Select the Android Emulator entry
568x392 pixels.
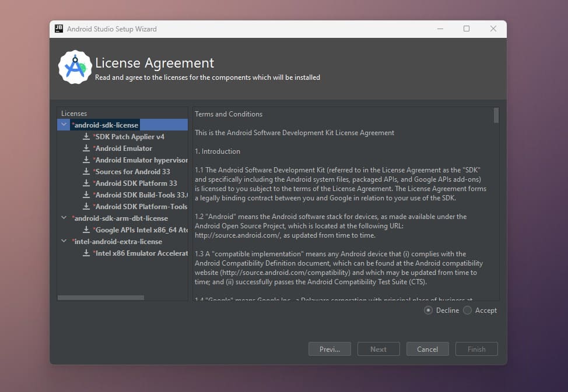pos(122,148)
